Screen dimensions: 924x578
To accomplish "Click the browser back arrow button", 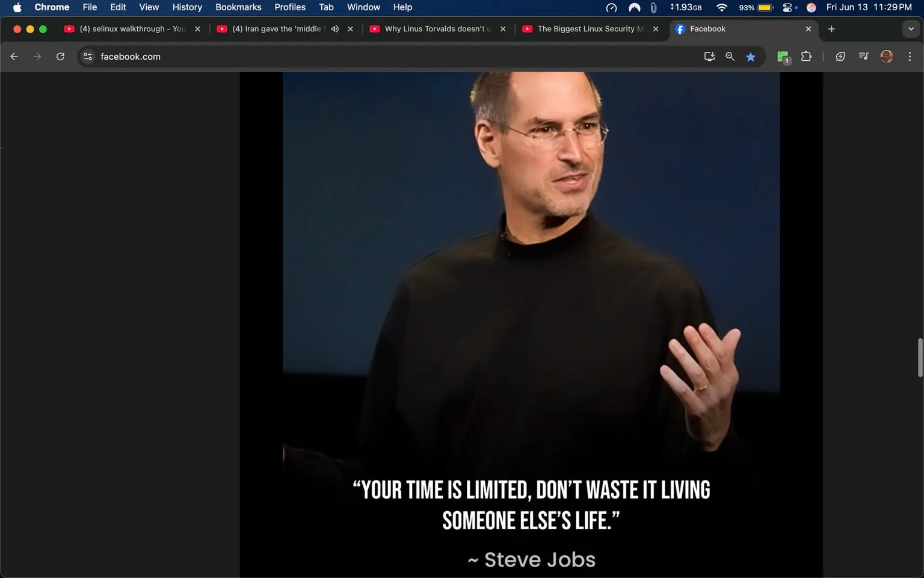I will [x=14, y=57].
